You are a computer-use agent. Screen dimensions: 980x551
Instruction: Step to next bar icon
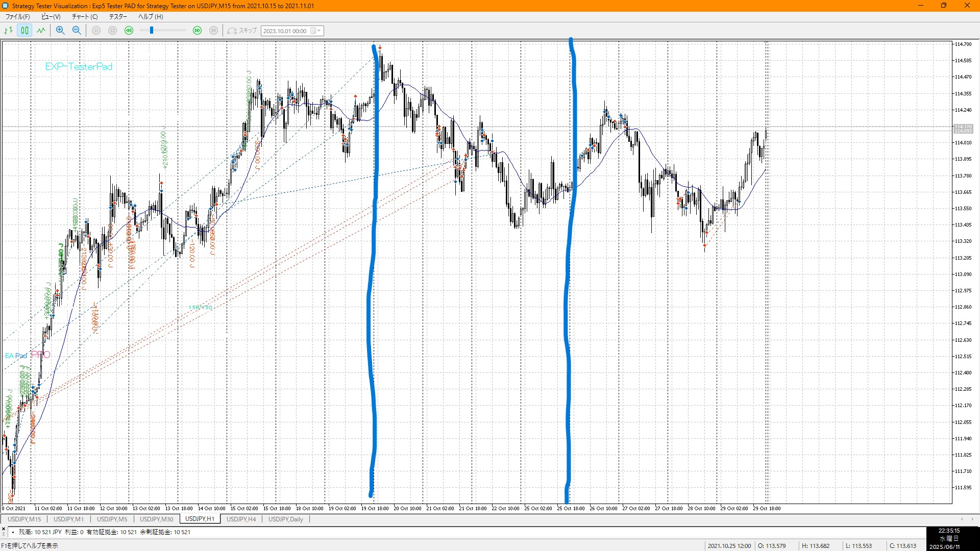coord(214,31)
